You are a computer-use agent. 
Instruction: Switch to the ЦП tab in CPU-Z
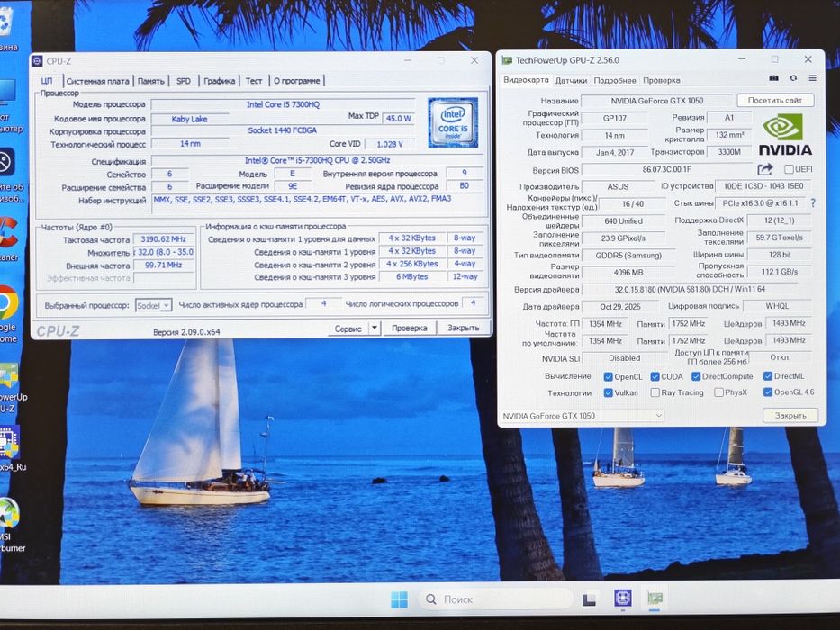click(47, 81)
